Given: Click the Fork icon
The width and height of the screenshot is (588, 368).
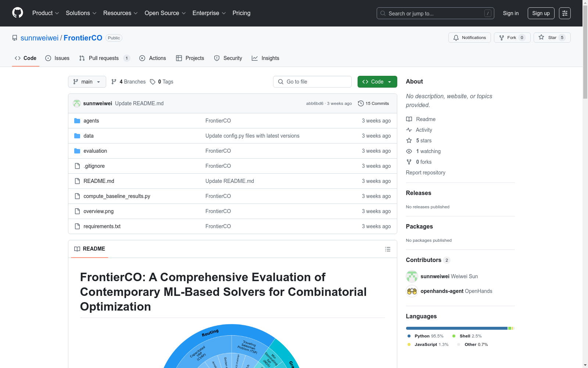Looking at the screenshot, I should click(502, 38).
